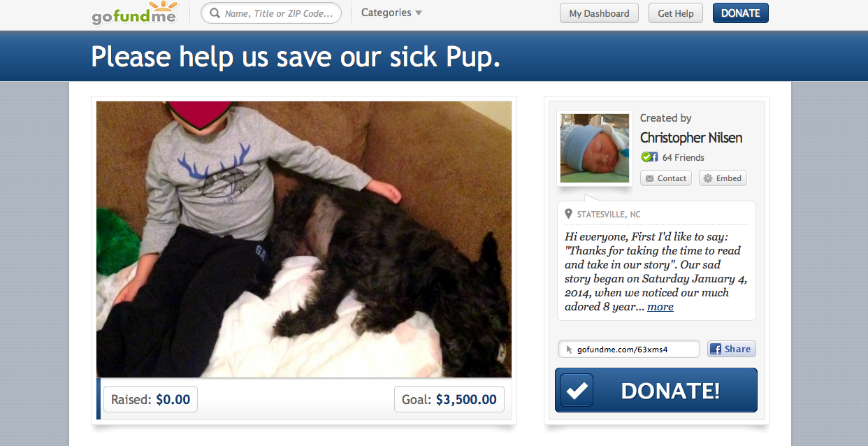Image resolution: width=868 pixels, height=446 pixels.
Task: Expand the story with the more link
Action: (660, 306)
